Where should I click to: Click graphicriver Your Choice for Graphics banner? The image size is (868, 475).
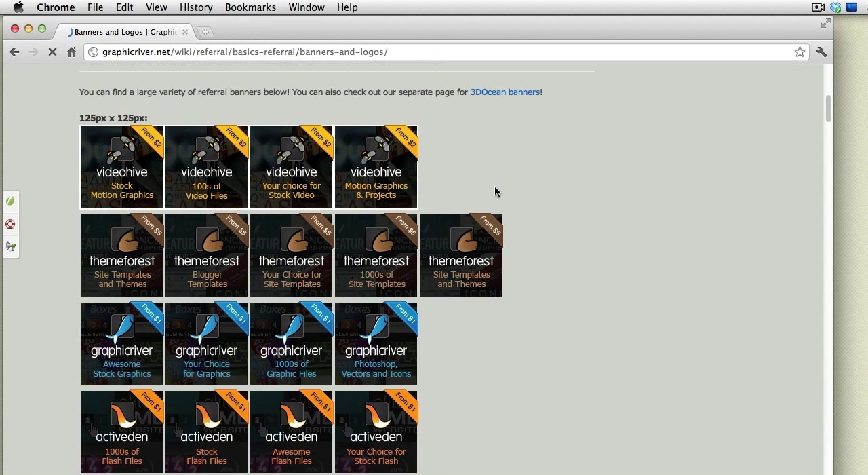207,344
